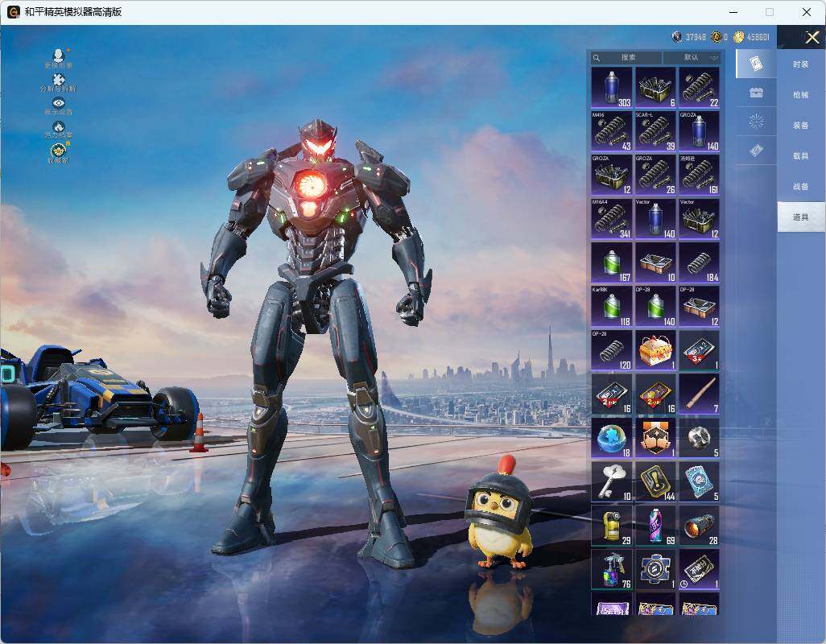Select the paint spray gun item 76
The height and width of the screenshot is (644, 826).
pyautogui.click(x=612, y=569)
